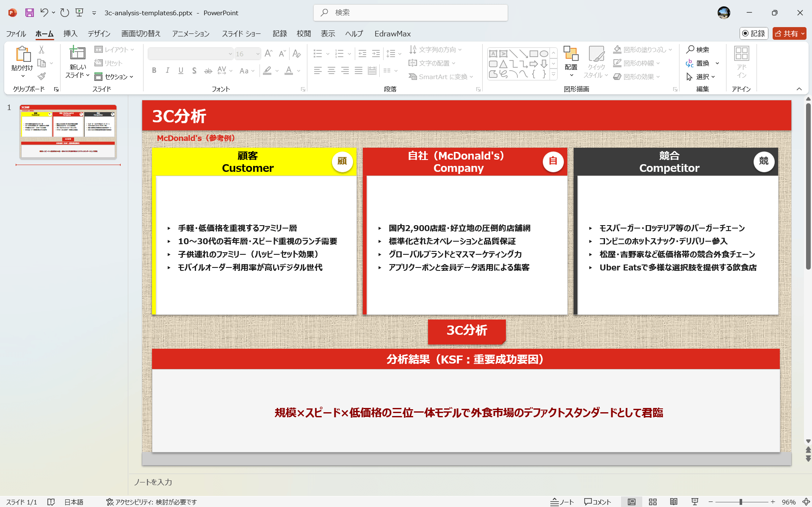Click the Decrease Font Size icon
812x507 pixels.
click(282, 54)
